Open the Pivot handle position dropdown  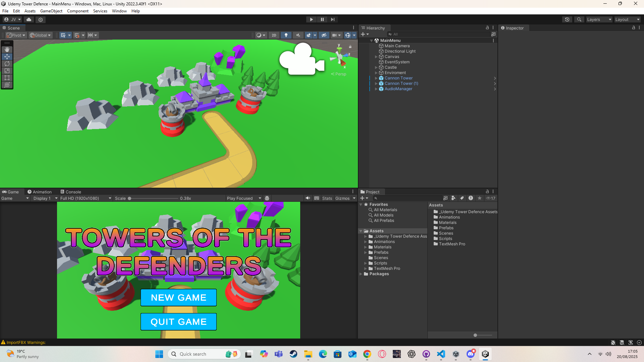point(16,35)
